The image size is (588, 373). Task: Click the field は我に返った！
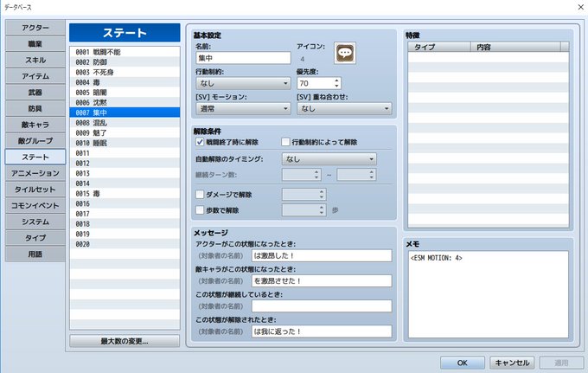pyautogui.click(x=322, y=331)
